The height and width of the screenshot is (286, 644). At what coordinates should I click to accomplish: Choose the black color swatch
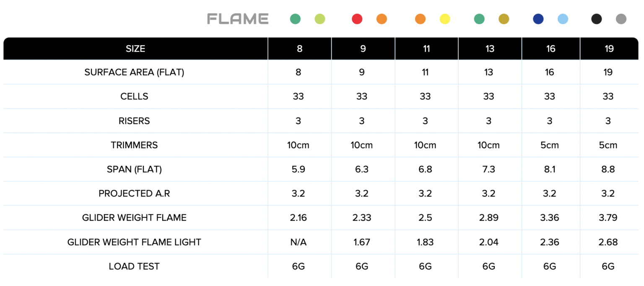[597, 19]
